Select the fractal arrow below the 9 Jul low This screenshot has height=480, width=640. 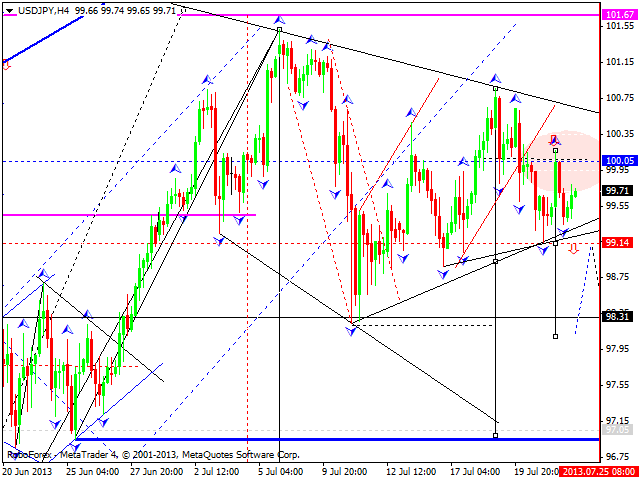[353, 329]
